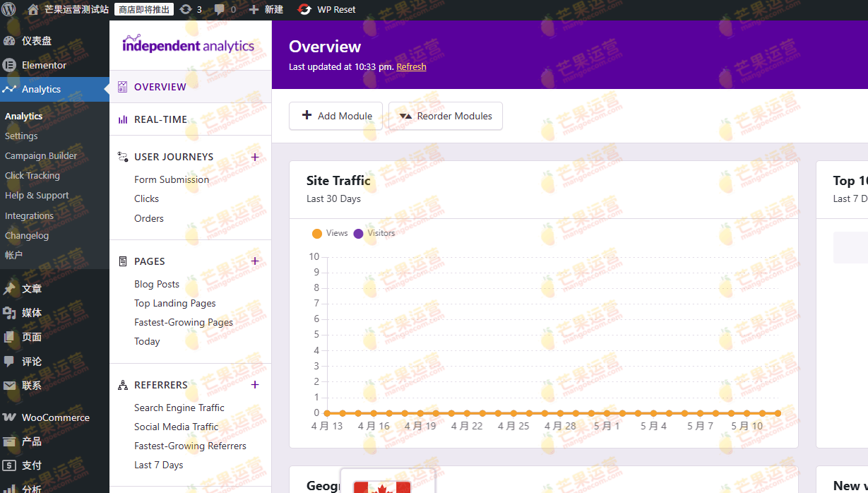Add a new Pages report
The height and width of the screenshot is (493, 868).
click(255, 261)
